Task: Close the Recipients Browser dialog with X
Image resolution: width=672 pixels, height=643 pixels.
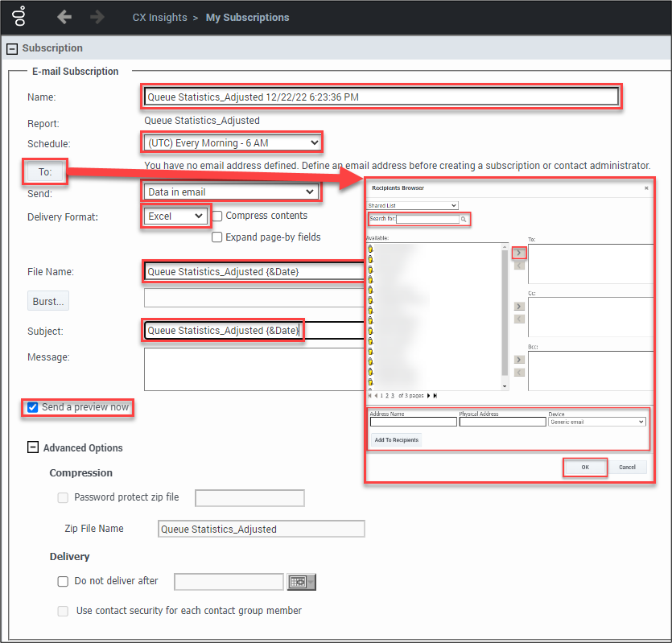Action: 646,188
